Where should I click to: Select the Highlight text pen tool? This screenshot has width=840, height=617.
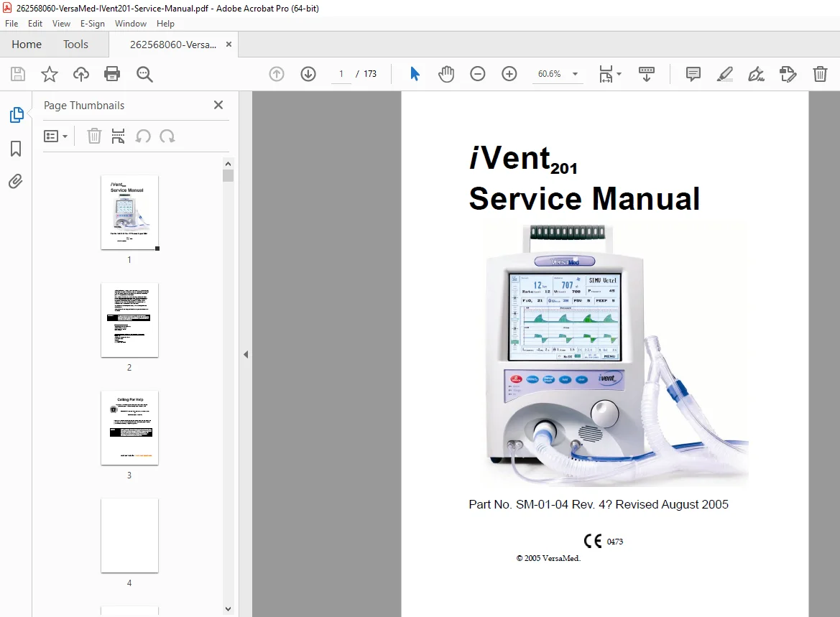pyautogui.click(x=725, y=74)
